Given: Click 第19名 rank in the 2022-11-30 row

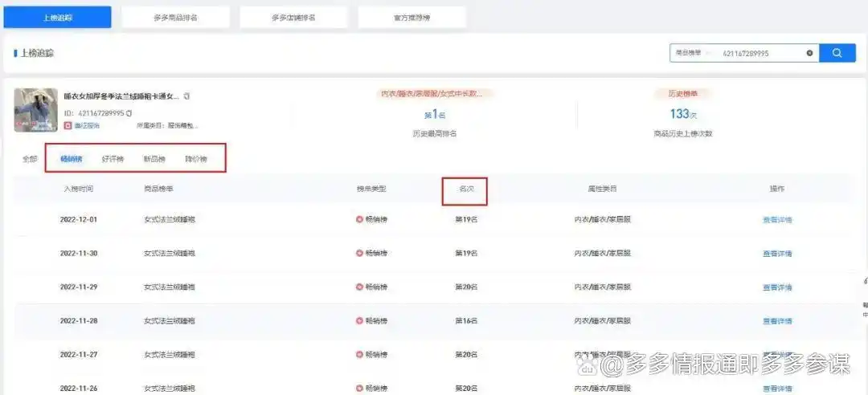Looking at the screenshot, I should [466, 254].
